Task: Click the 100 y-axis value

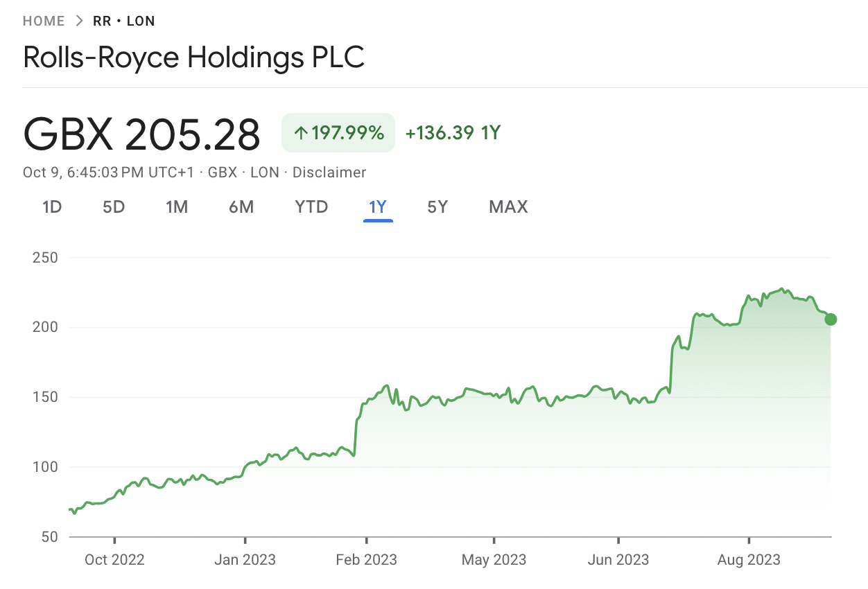Action: click(45, 467)
